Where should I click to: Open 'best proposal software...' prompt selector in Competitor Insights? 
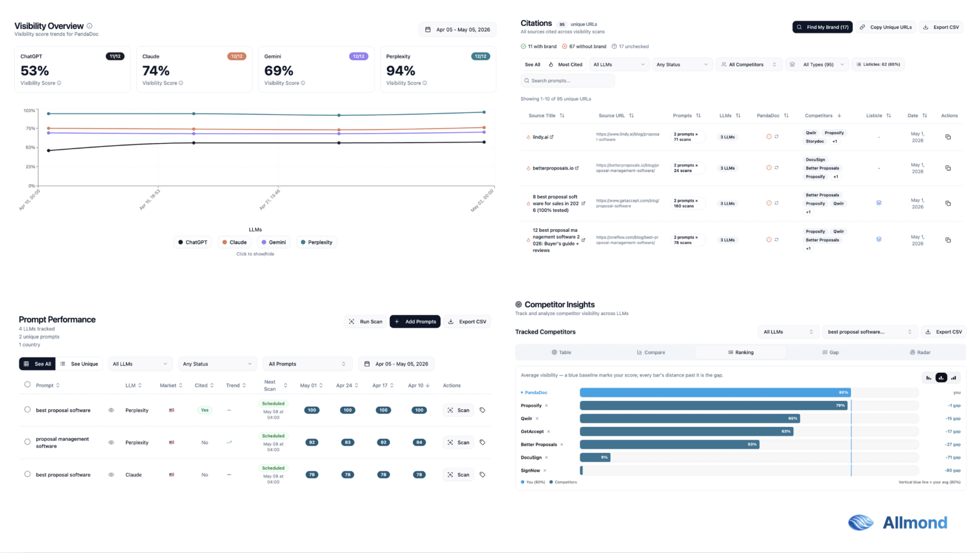coord(869,332)
